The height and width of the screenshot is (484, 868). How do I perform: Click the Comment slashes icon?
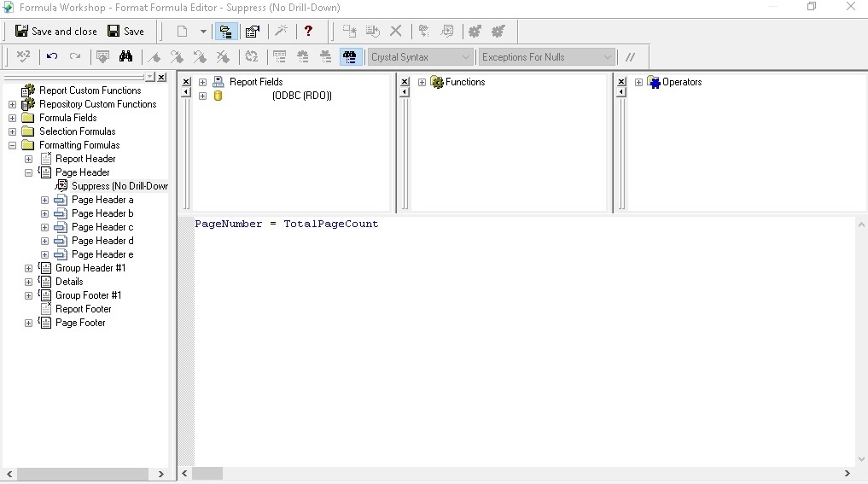point(630,57)
